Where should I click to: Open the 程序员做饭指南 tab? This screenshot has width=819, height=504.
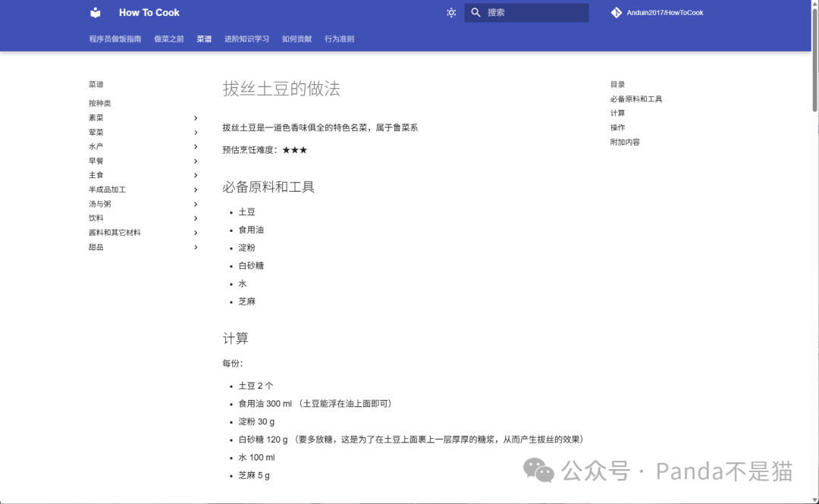point(115,39)
